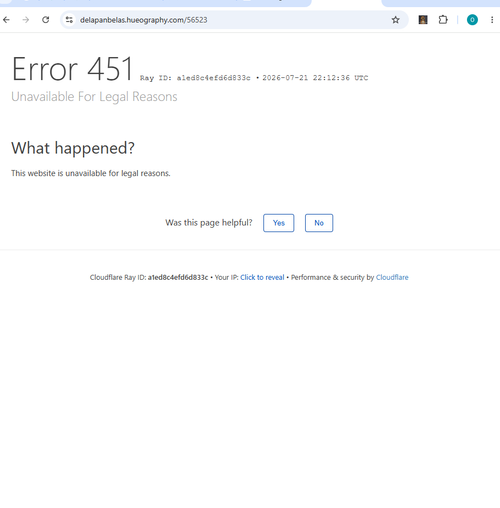Click 'Unavailable For Legal Reasons' subtitle
The height and width of the screenshot is (508, 500).
click(94, 97)
